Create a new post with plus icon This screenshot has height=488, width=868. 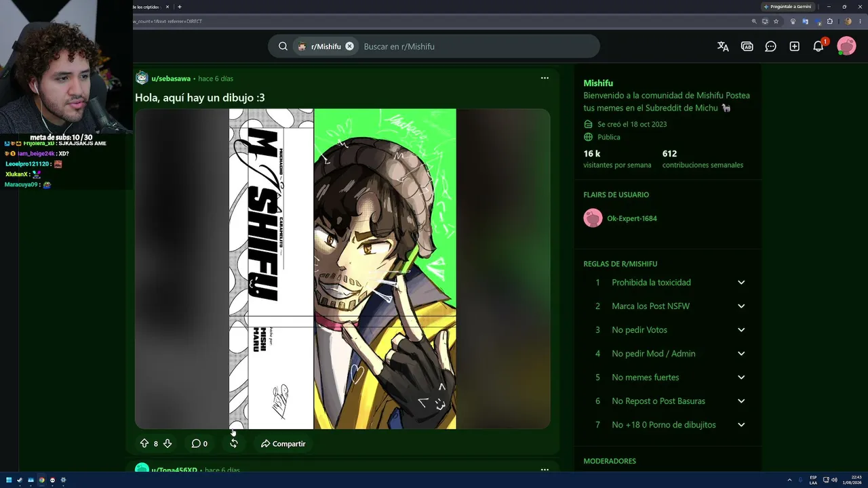pos(794,46)
